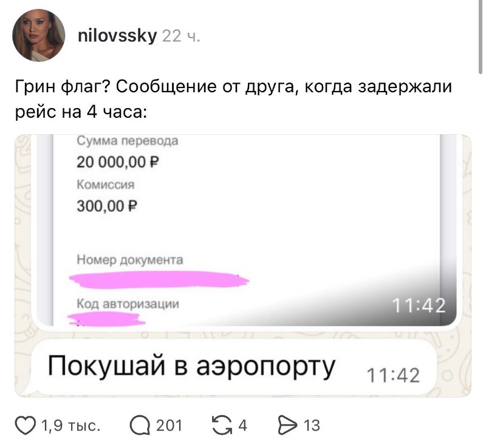Repost using the circular arrows icon

tap(222, 426)
